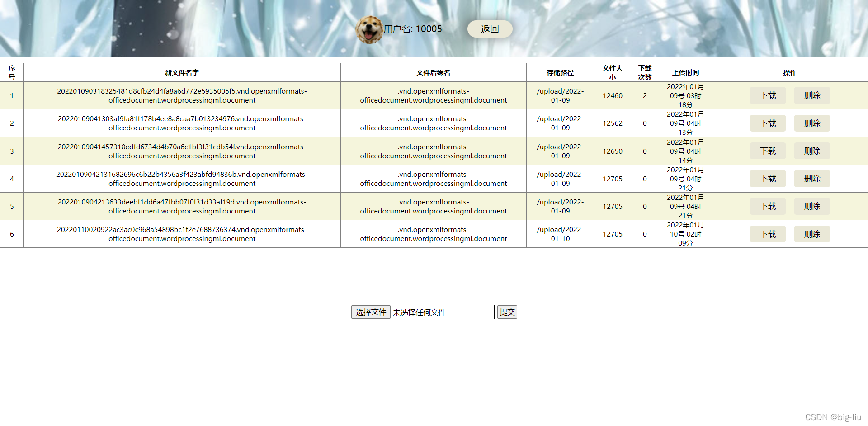
Task: Submit the upload with 提交 button
Action: 507,312
